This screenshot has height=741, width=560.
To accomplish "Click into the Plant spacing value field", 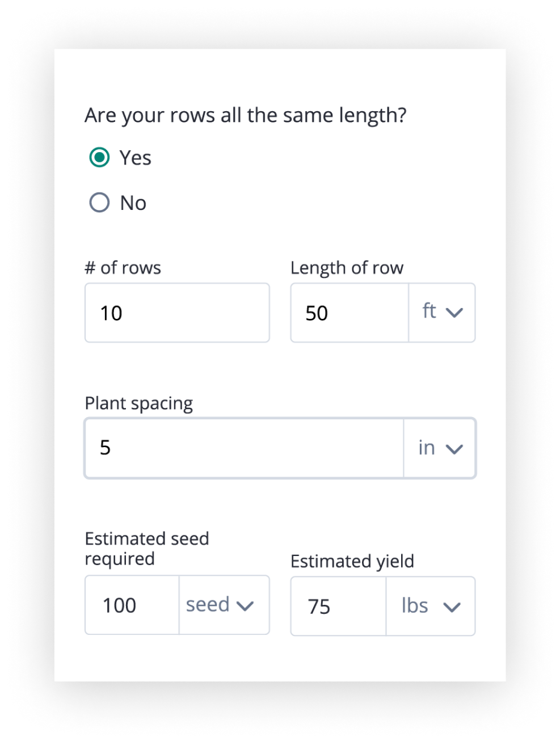I will click(244, 448).
